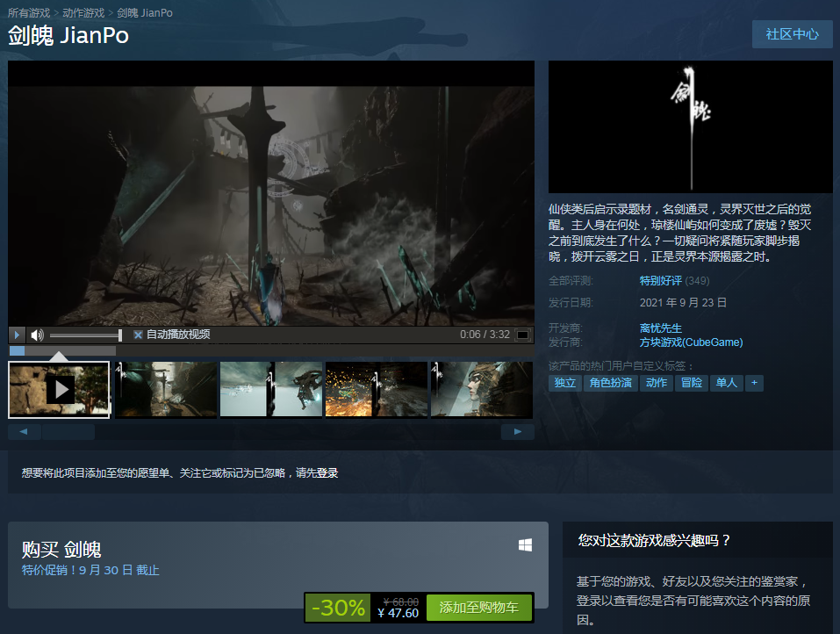Select the fiery sparks screenshot thumbnail
The width and height of the screenshot is (840, 634).
pos(376,390)
